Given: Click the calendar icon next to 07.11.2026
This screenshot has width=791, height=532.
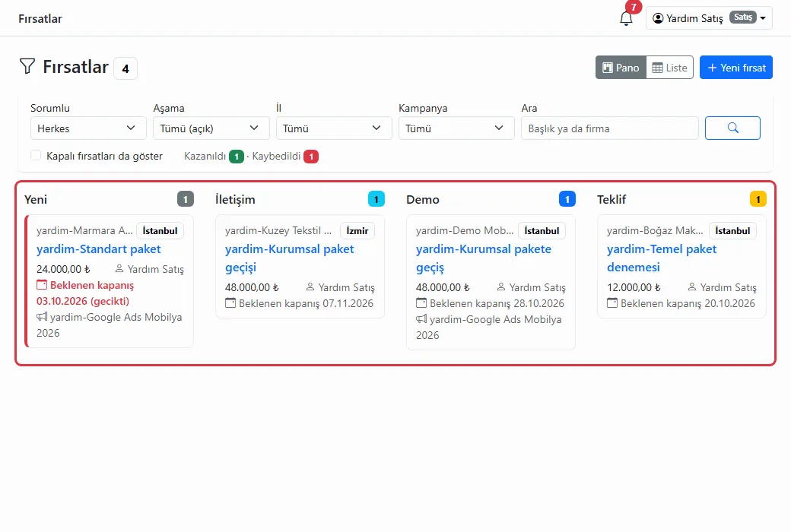Looking at the screenshot, I should (x=230, y=303).
